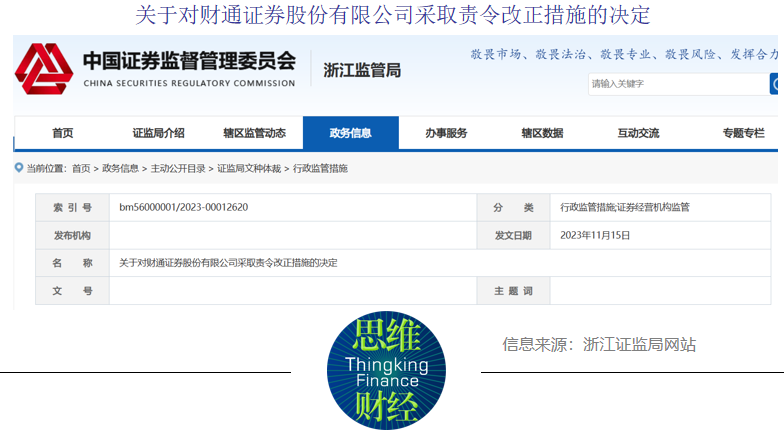
Task: Click the 文号 table label
Action: [72, 291]
